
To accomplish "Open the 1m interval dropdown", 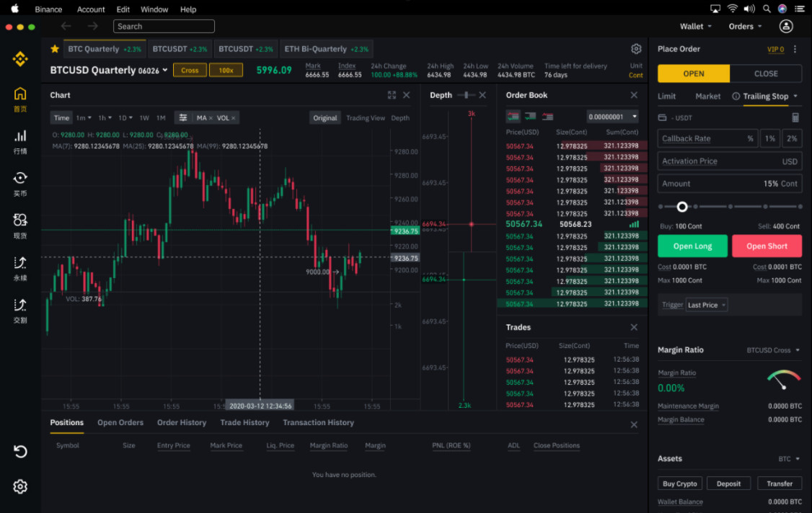I will click(x=84, y=118).
